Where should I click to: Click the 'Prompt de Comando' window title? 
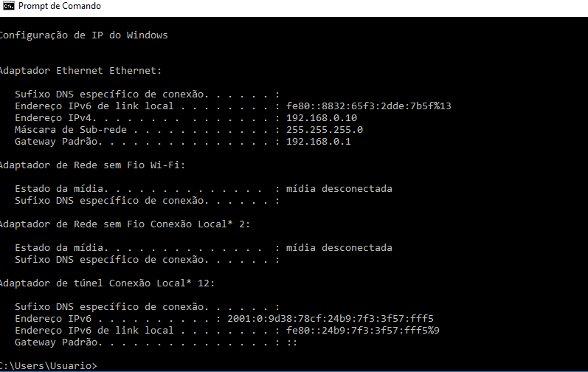tap(60, 6)
